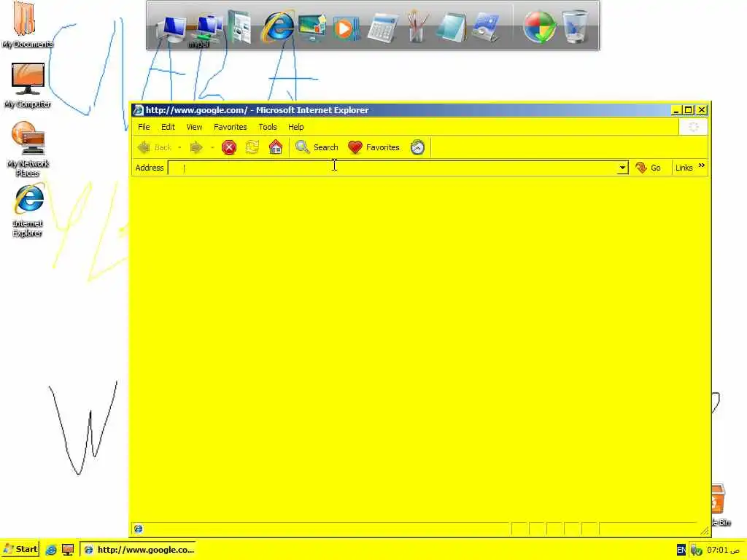Viewport: 747px width, 560px height.
Task: Click the Start button
Action: (20, 550)
